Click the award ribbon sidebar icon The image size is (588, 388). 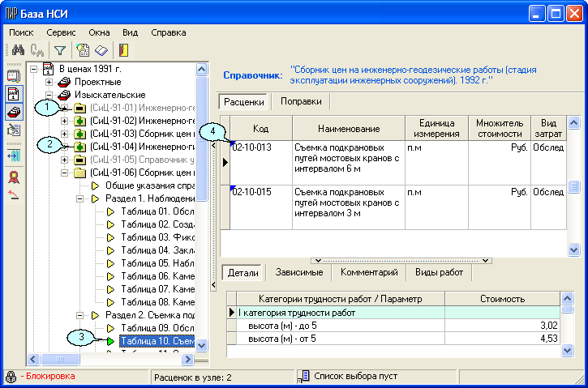point(13,177)
